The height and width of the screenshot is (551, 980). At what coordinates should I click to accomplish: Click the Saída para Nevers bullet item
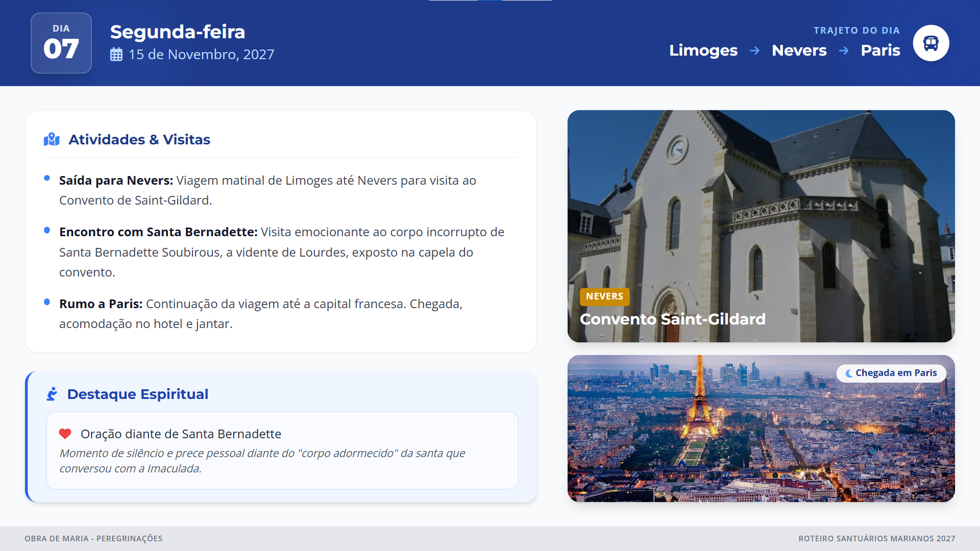[267, 190]
